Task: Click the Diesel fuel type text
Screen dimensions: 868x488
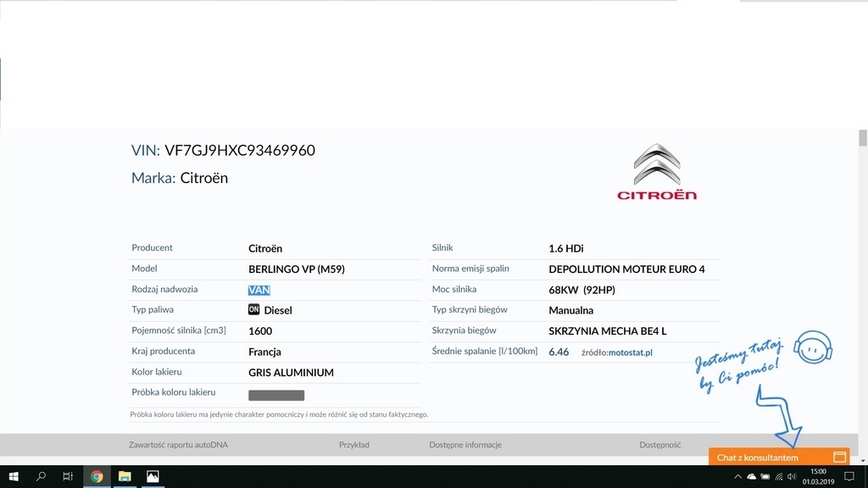Action: tap(278, 310)
